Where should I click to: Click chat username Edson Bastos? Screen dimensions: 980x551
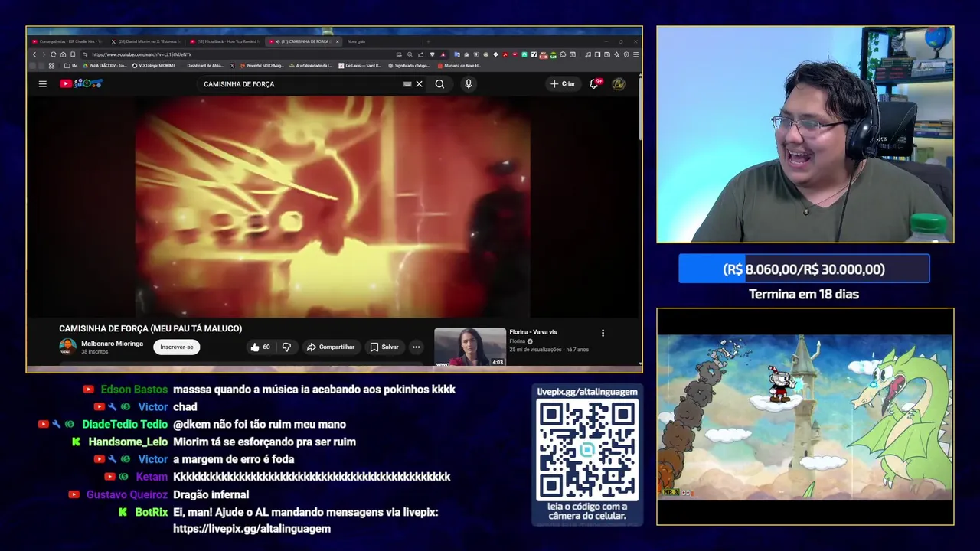(x=134, y=390)
